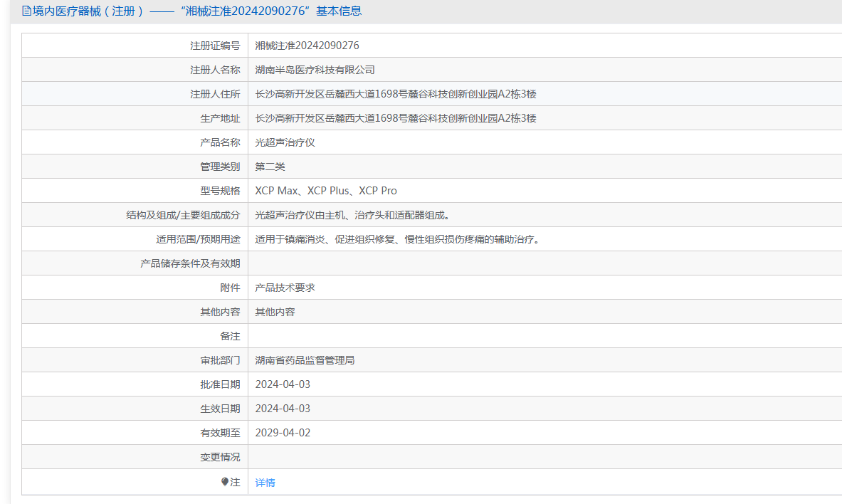Click the 其他内容 row label
842x504 pixels.
(x=220, y=312)
